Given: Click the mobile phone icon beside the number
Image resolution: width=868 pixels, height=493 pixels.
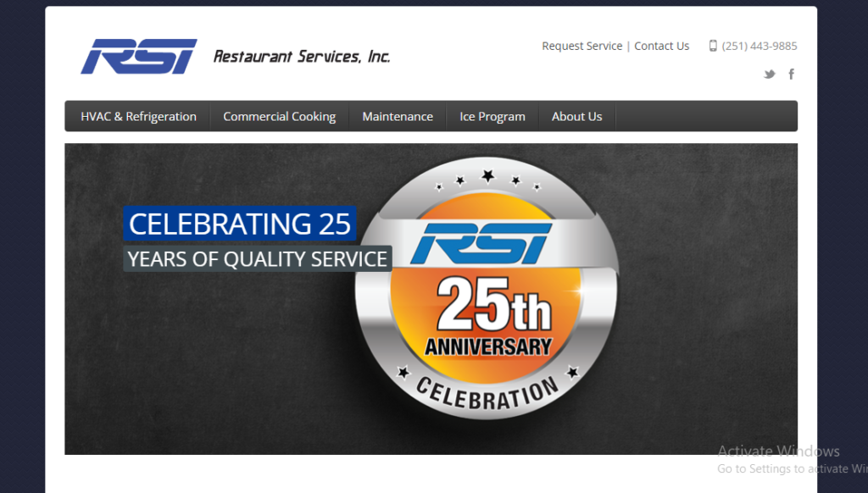Looking at the screenshot, I should 713,46.
